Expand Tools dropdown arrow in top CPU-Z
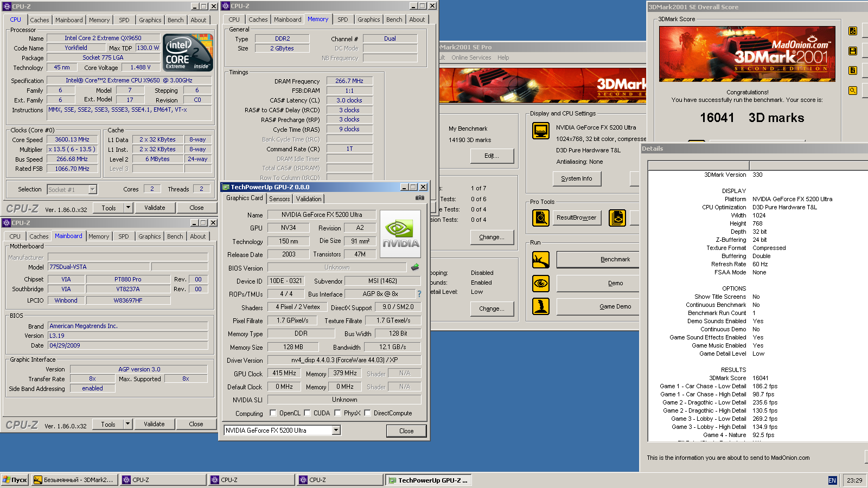Viewport: 868px width, 488px height. (x=128, y=208)
